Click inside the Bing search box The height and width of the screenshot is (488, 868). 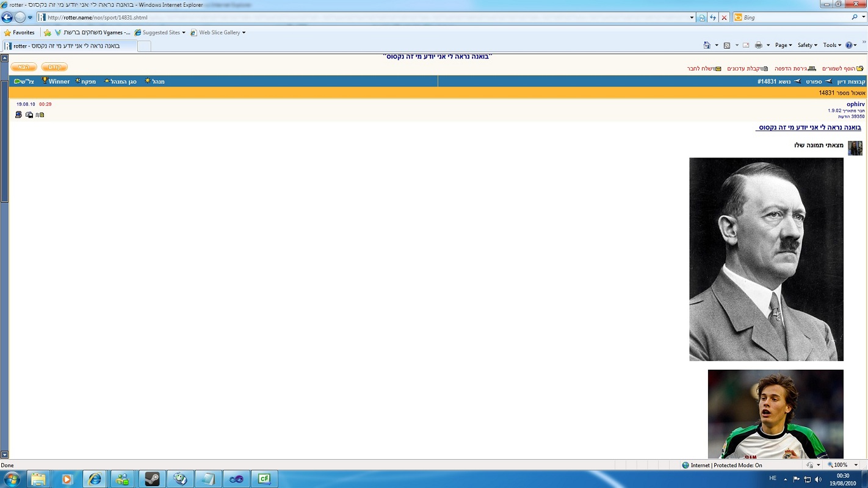[x=794, y=18]
